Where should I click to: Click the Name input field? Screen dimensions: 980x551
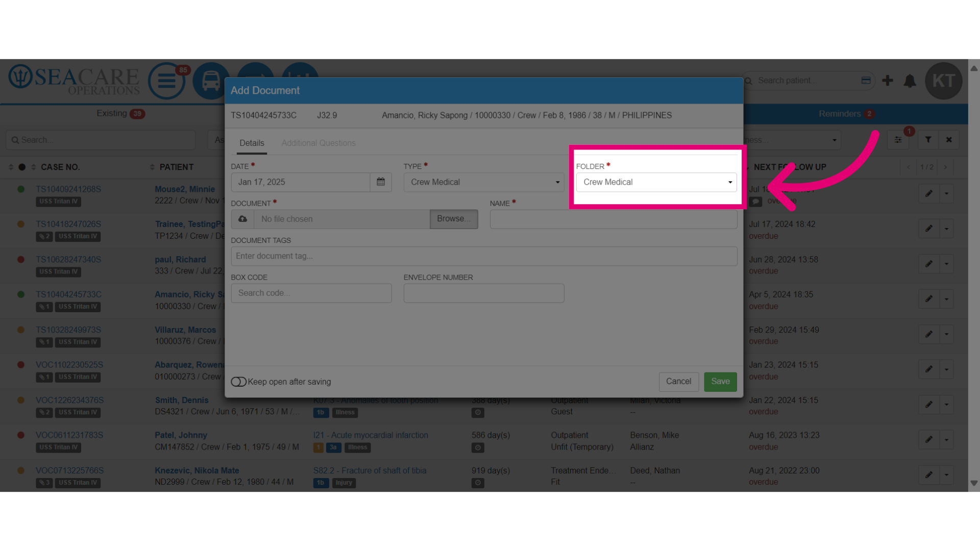[614, 219]
